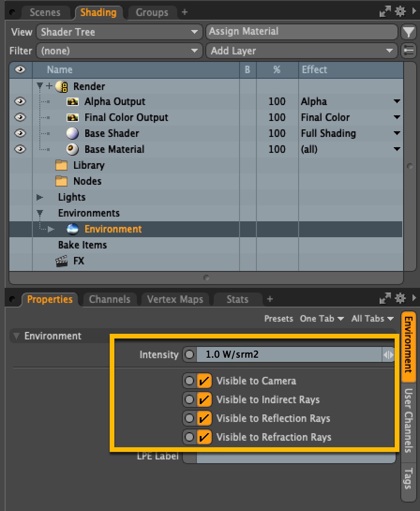This screenshot has height=511, width=420.
Task: Open the Presets menu
Action: tap(278, 319)
